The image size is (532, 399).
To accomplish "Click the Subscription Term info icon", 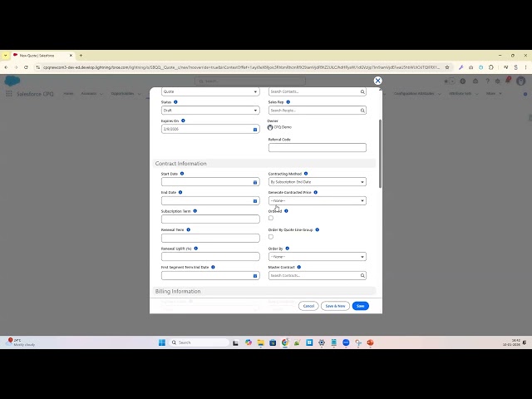I will point(195,210).
